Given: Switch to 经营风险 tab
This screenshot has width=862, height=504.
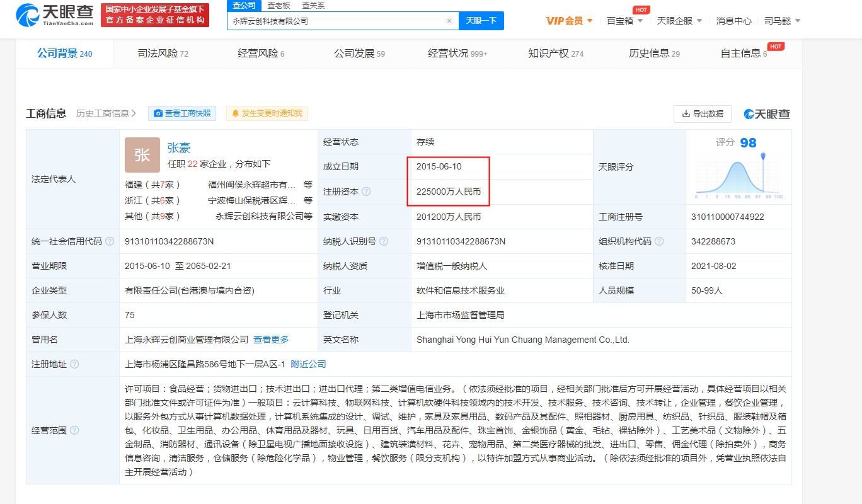Looking at the screenshot, I should point(261,54).
